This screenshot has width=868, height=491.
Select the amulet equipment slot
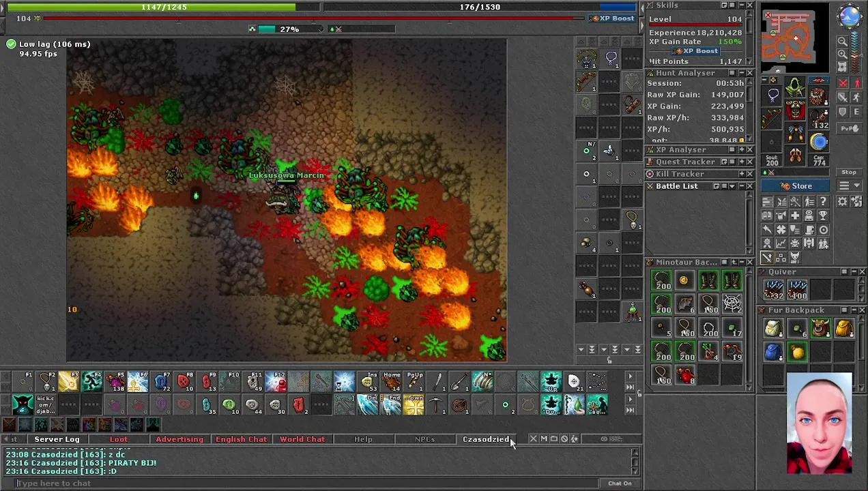tap(773, 95)
